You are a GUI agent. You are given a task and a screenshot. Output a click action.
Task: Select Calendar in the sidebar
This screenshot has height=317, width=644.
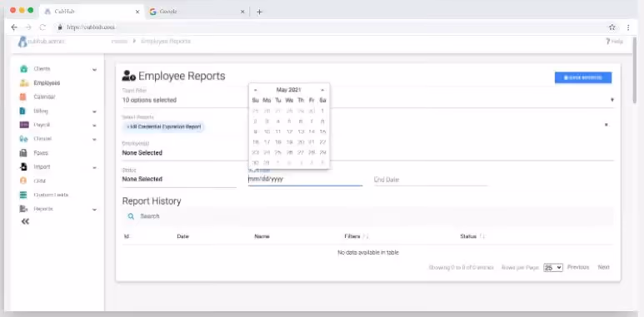pyautogui.click(x=44, y=97)
